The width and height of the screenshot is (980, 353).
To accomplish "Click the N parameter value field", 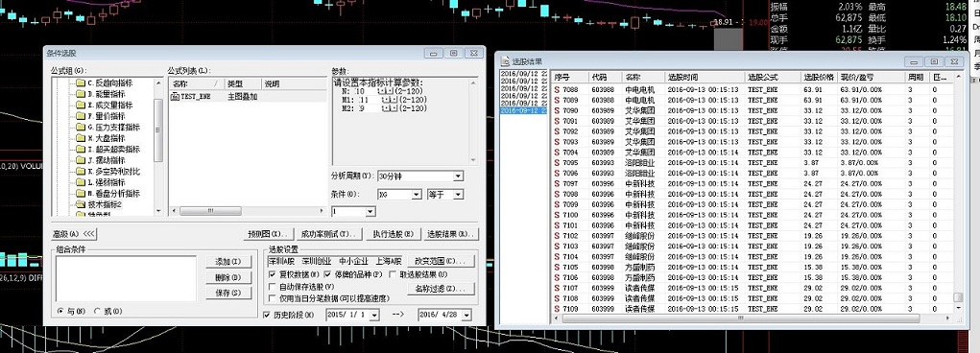I will pyautogui.click(x=366, y=91).
